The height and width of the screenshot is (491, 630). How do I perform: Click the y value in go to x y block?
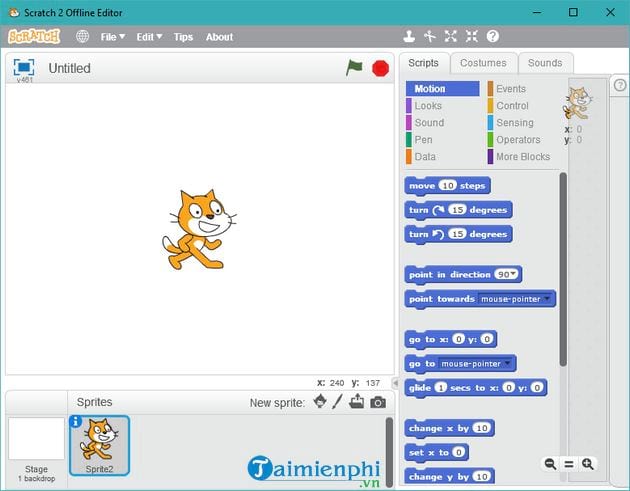click(487, 339)
